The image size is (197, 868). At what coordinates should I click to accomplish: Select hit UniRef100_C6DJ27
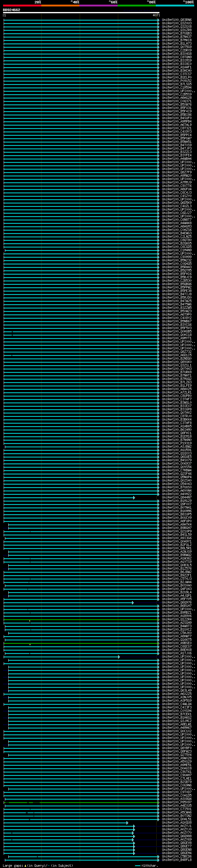click(176, 213)
